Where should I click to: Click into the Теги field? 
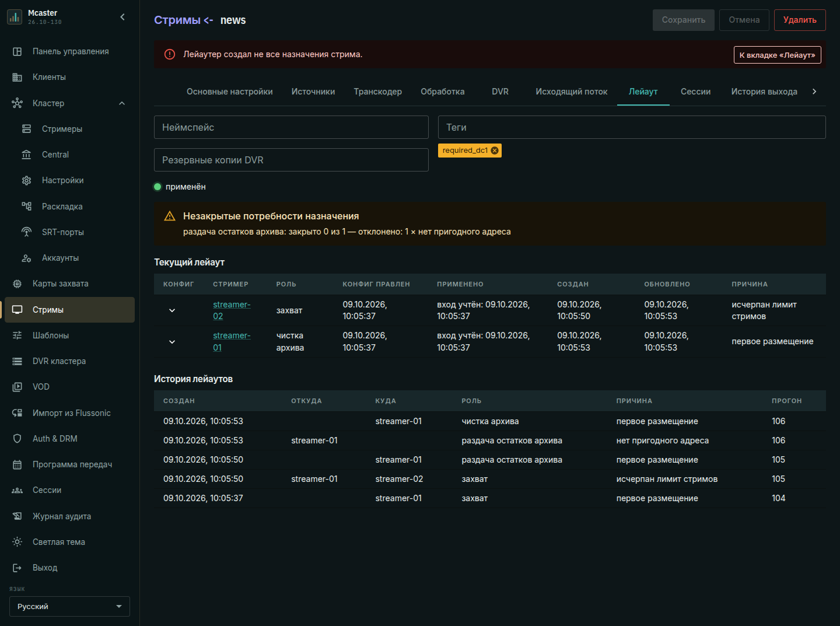tap(632, 127)
